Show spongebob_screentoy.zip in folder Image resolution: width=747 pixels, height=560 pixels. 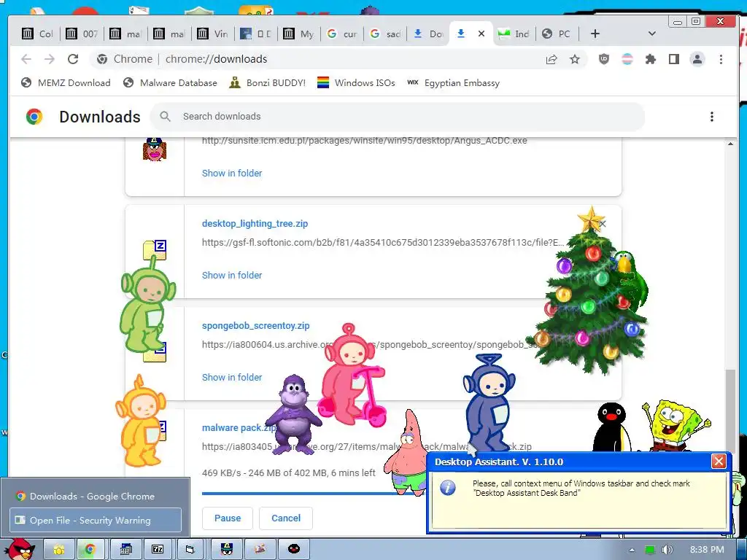tap(232, 377)
